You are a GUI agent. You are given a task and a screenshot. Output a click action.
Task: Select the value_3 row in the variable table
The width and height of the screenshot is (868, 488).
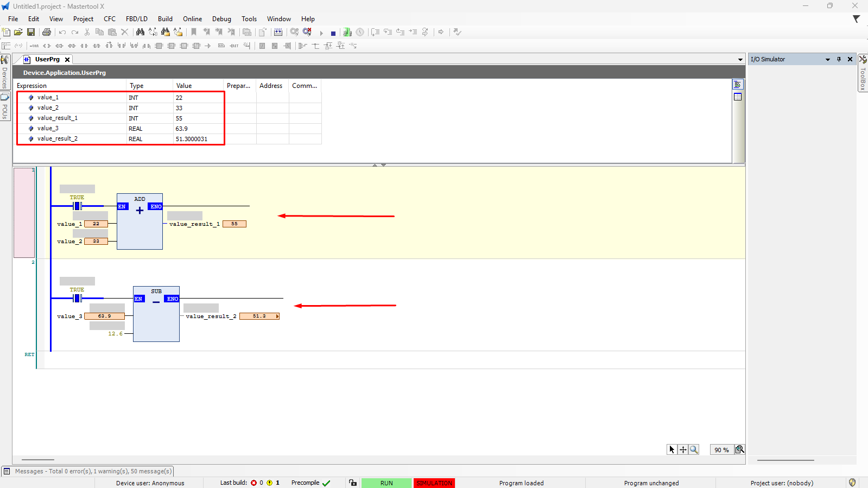[x=48, y=129]
